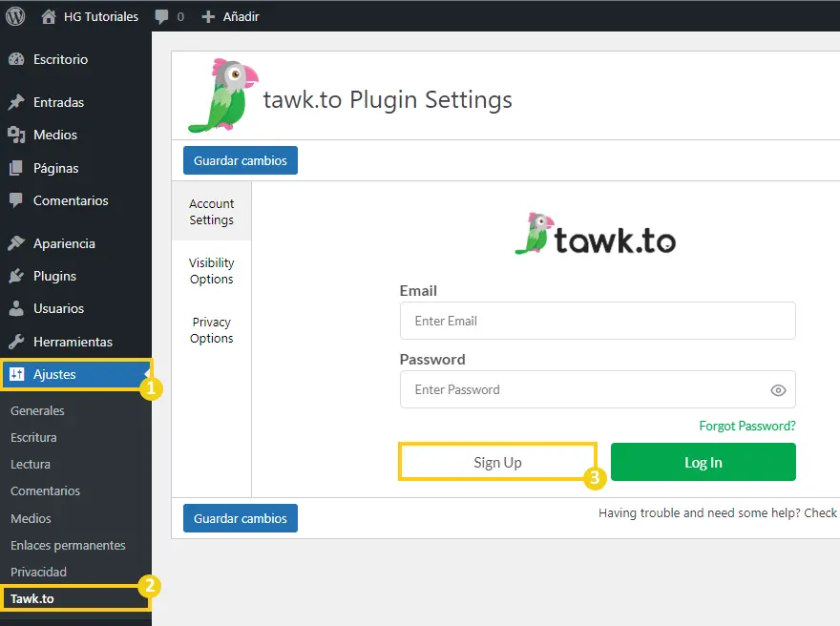Focus the Enter Email input field

pyautogui.click(x=598, y=321)
